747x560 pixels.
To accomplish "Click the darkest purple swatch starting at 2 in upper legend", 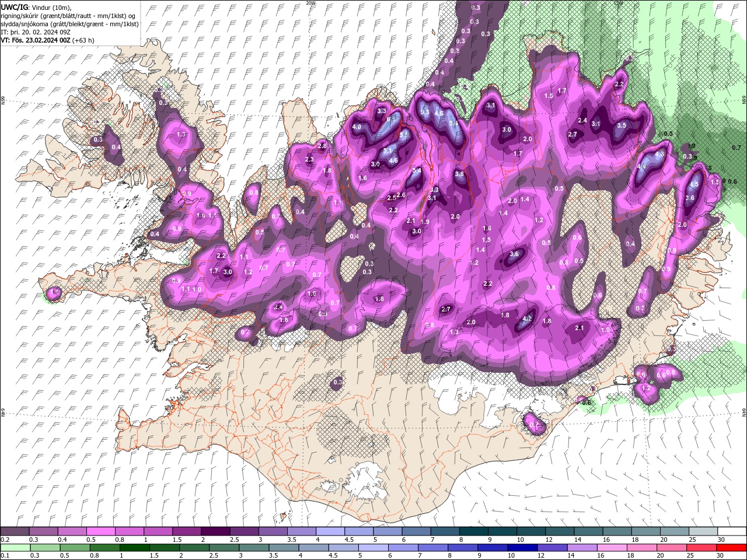I will tap(215, 531).
